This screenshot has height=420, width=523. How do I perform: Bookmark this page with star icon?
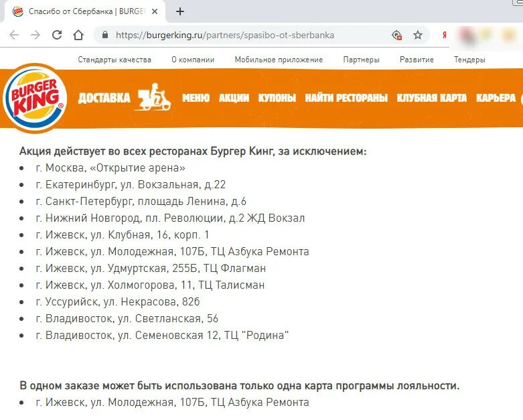pos(418,35)
